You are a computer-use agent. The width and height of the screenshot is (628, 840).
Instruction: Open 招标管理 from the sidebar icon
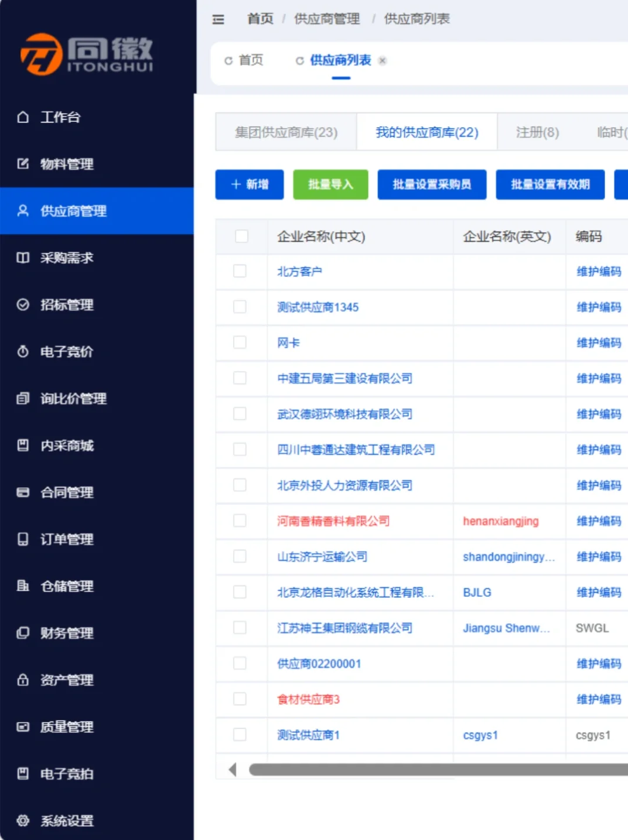[22, 305]
